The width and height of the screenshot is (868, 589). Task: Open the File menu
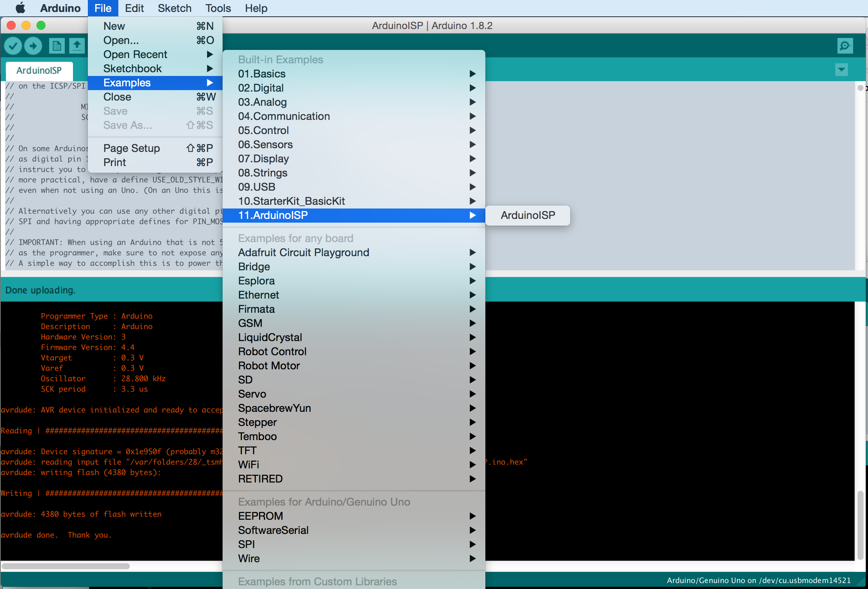[x=101, y=8]
